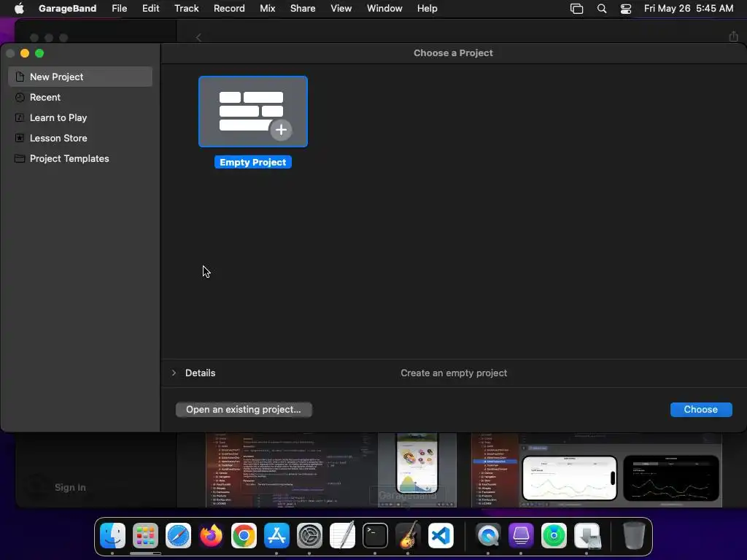Open TextEdit from the Dock
747x560 pixels.
[343, 536]
